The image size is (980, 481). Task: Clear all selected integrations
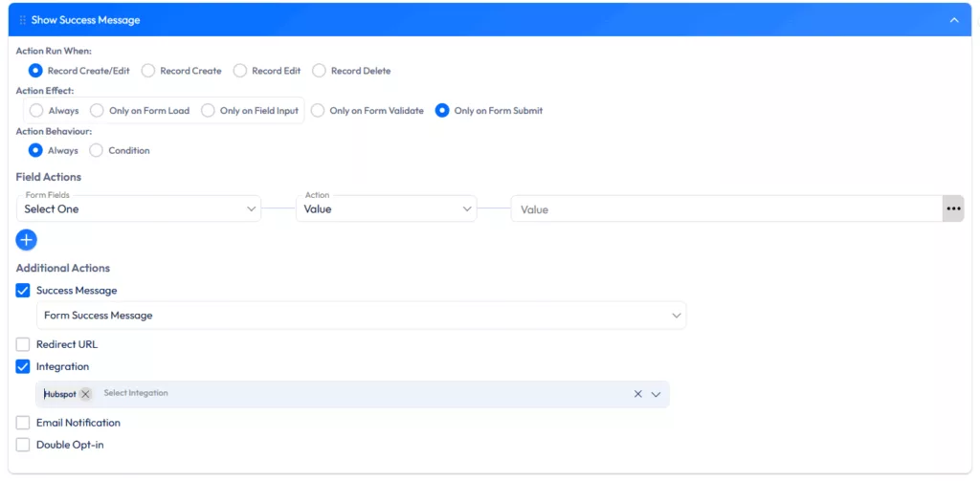pyautogui.click(x=637, y=394)
